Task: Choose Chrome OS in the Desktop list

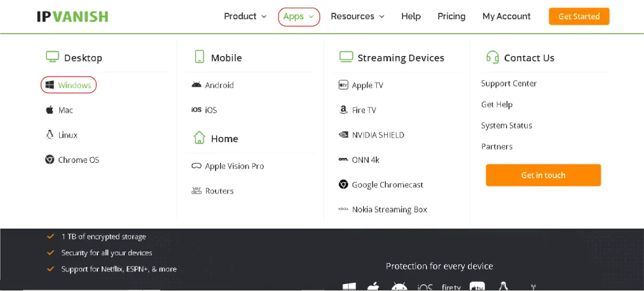Action: coord(78,160)
